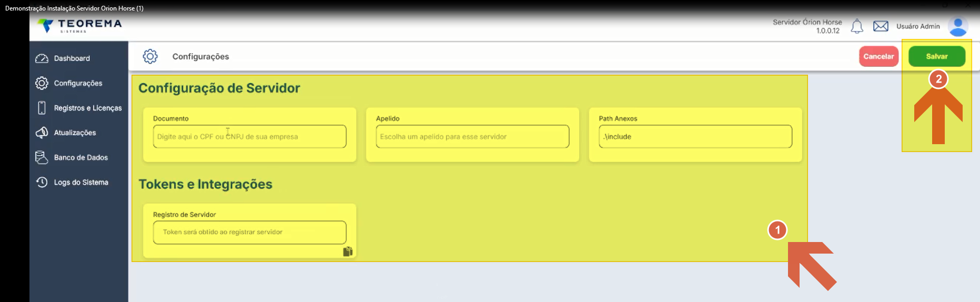Focus the Registro de Servidor token field
The width and height of the screenshot is (980, 302).
click(x=250, y=232)
